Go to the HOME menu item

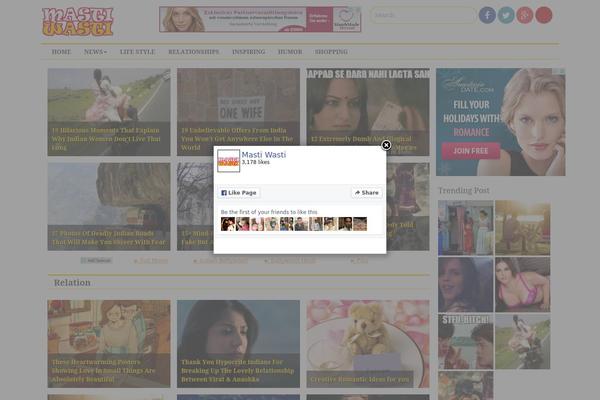(61, 52)
